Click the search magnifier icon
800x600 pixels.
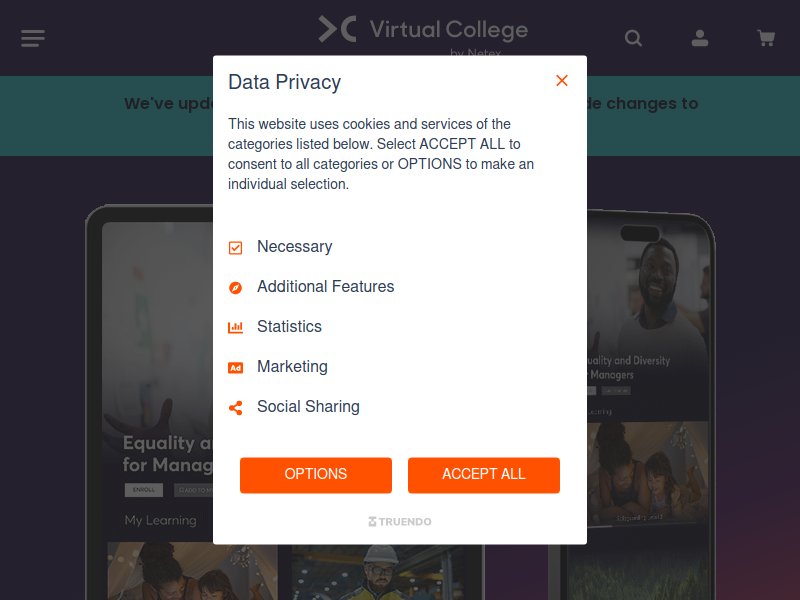click(x=633, y=38)
